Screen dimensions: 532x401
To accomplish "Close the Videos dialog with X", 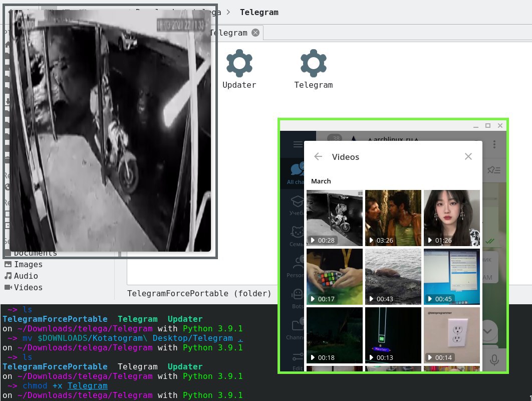I will pyautogui.click(x=468, y=156).
